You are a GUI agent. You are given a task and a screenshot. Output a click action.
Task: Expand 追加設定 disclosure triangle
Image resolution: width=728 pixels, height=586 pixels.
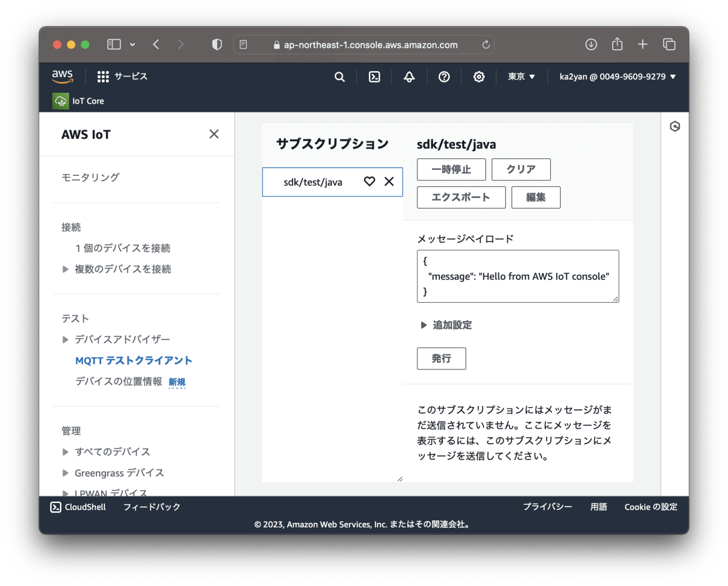pos(424,325)
